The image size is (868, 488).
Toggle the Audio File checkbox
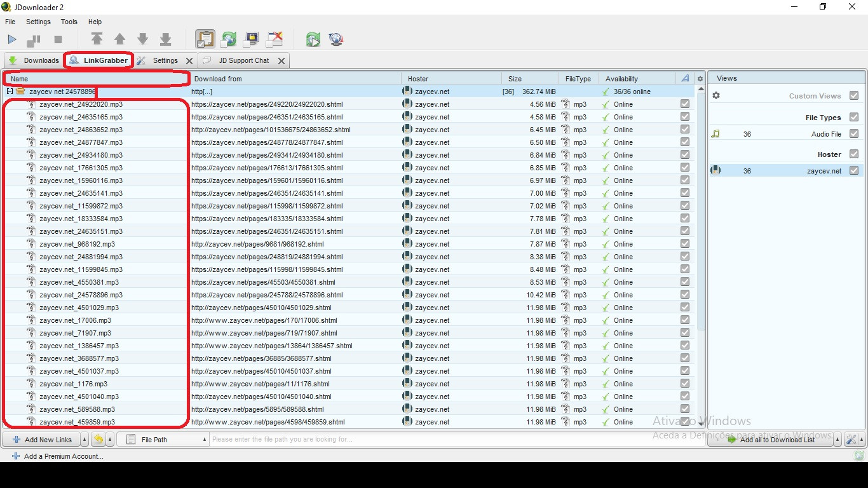854,134
